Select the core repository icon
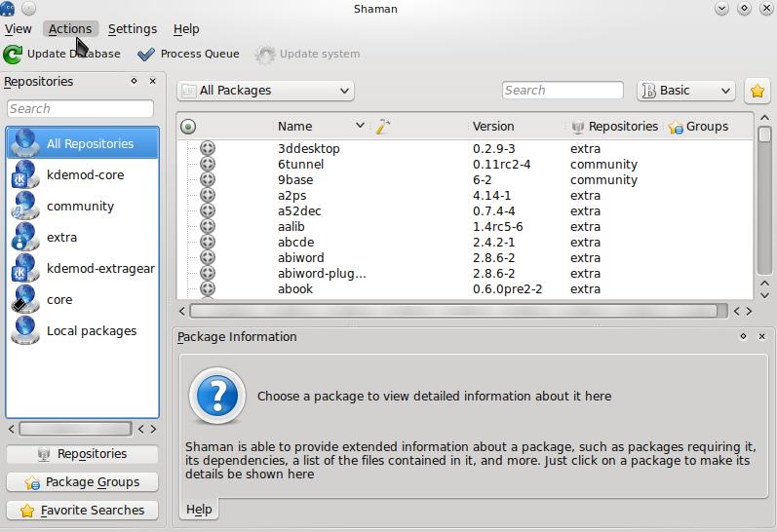Image resolution: width=777 pixels, height=532 pixels. 24,300
